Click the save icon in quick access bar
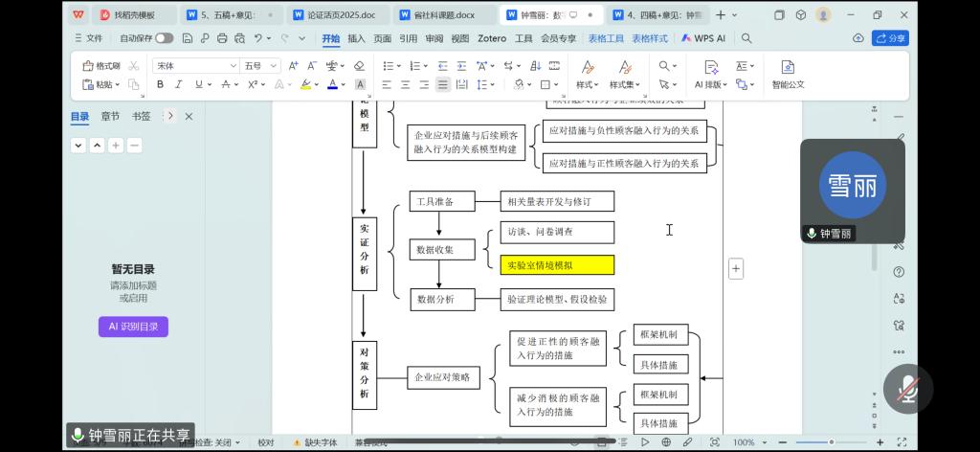The width and height of the screenshot is (980, 452). click(188, 38)
